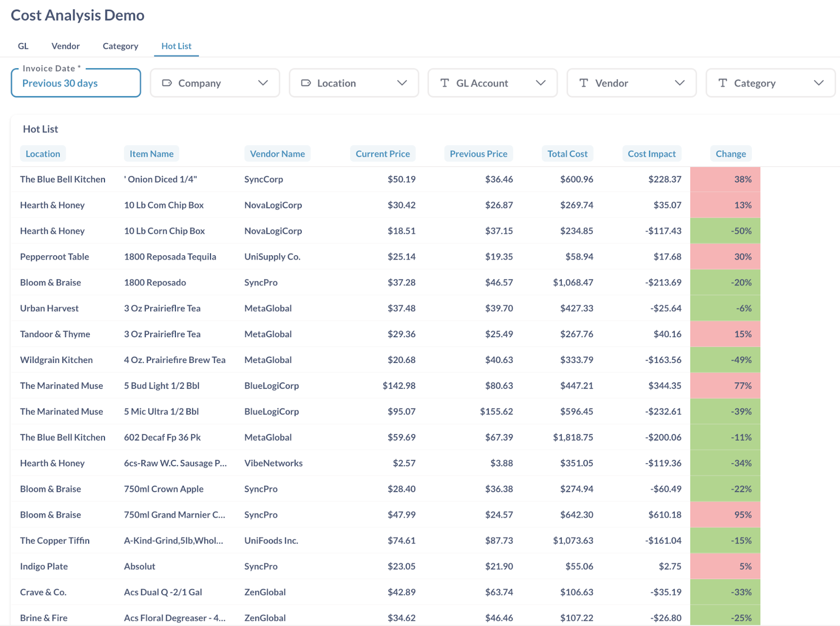Select the Hot List tab

[176, 46]
